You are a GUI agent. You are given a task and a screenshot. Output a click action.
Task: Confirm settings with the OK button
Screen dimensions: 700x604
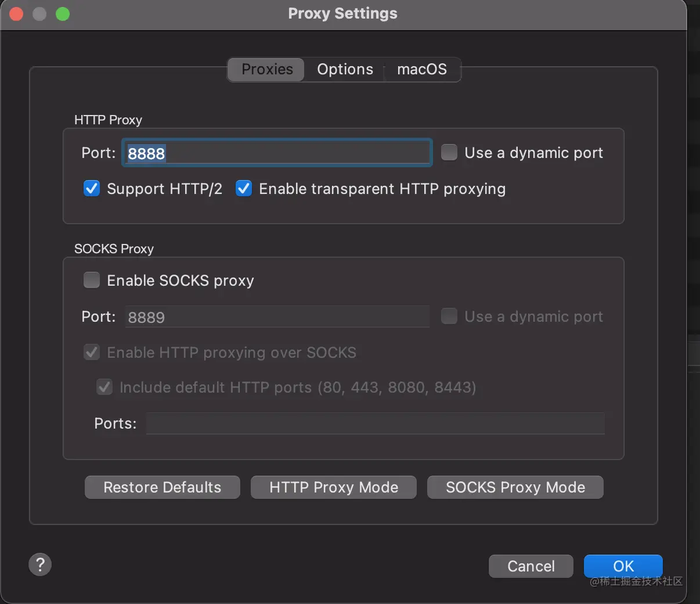click(623, 566)
